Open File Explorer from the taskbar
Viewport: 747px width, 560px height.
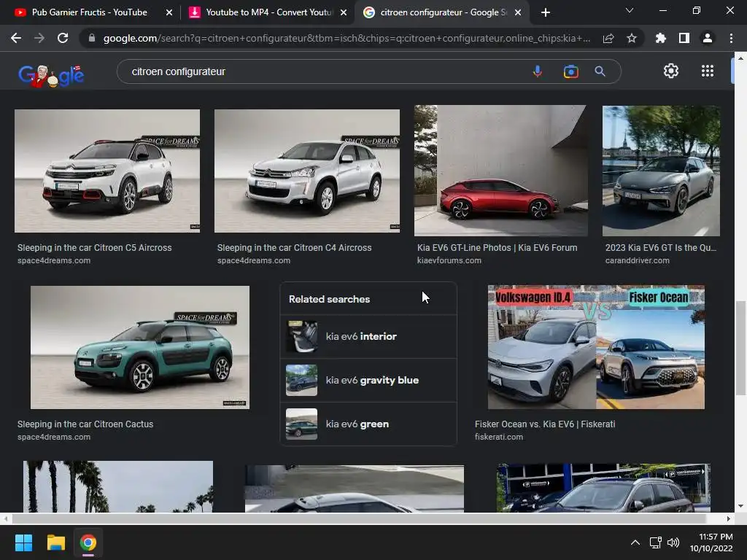pos(55,542)
